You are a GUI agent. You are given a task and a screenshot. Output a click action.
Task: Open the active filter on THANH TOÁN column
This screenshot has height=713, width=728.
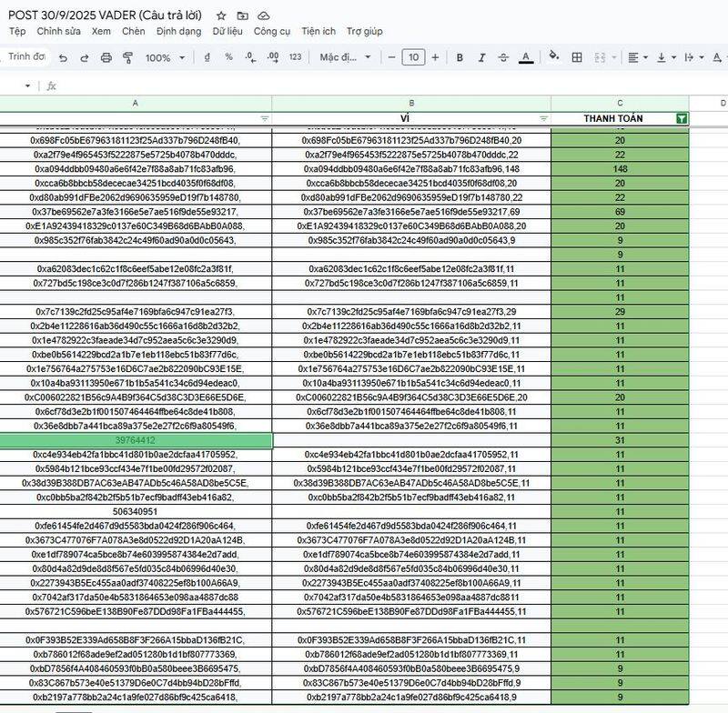click(682, 118)
